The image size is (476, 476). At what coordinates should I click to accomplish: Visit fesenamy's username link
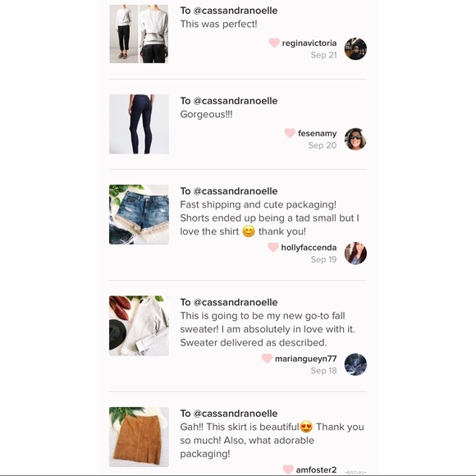click(x=317, y=133)
